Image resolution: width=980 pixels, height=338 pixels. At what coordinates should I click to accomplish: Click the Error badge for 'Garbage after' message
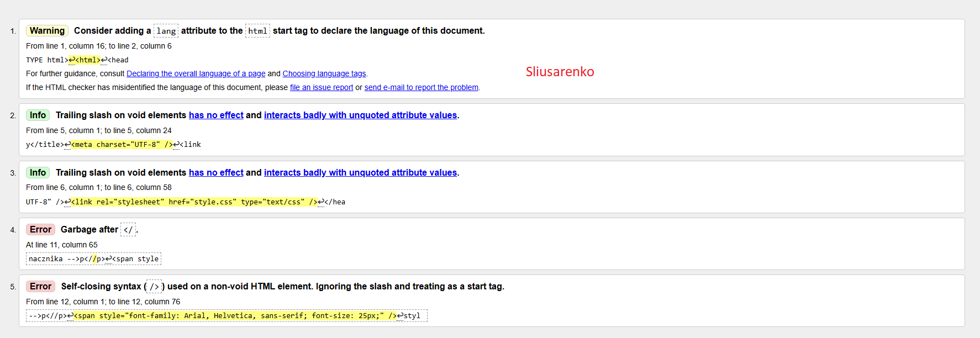pos(40,230)
